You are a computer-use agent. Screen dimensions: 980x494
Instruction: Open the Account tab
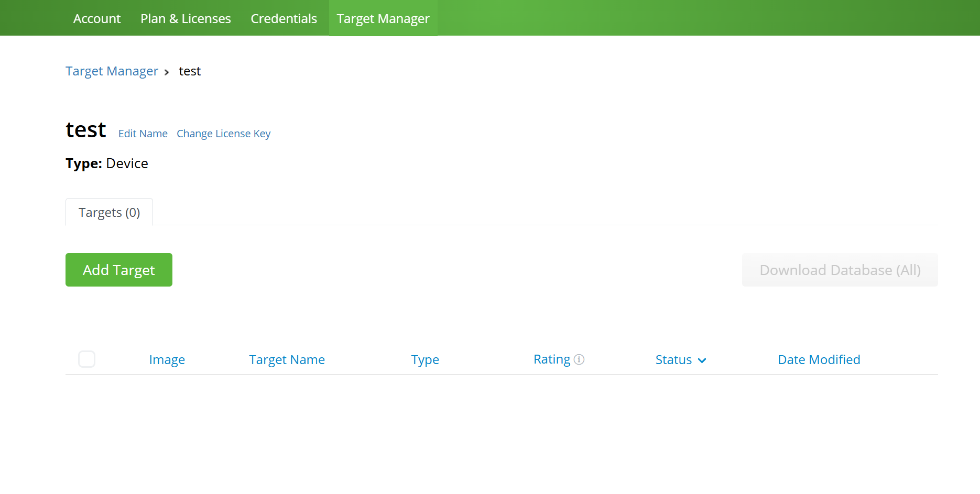click(97, 18)
